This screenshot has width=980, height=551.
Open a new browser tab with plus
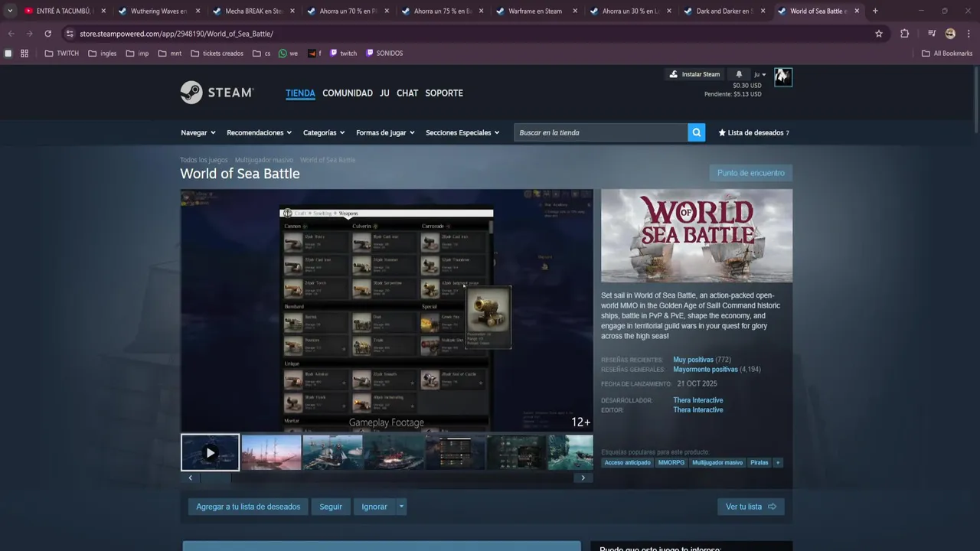click(x=875, y=11)
